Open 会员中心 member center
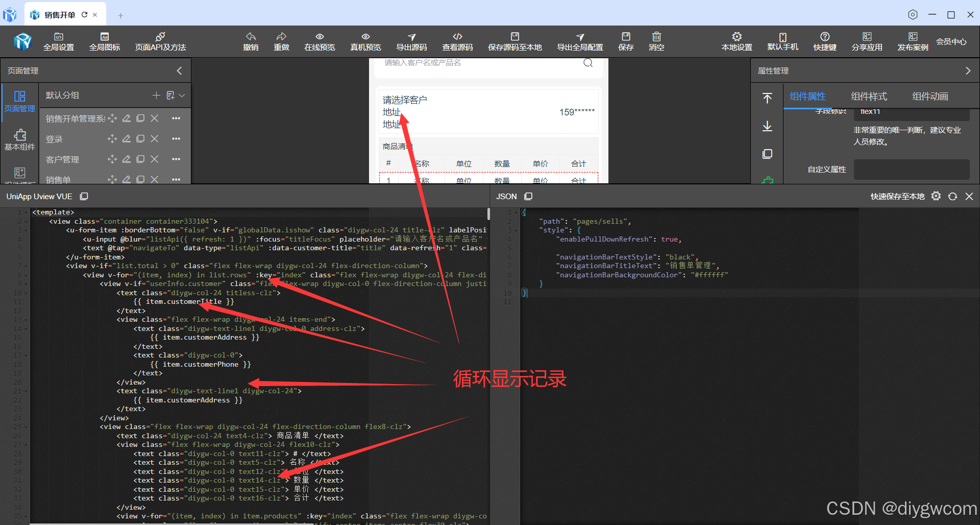Viewport: 980px width, 525px height. (951, 41)
